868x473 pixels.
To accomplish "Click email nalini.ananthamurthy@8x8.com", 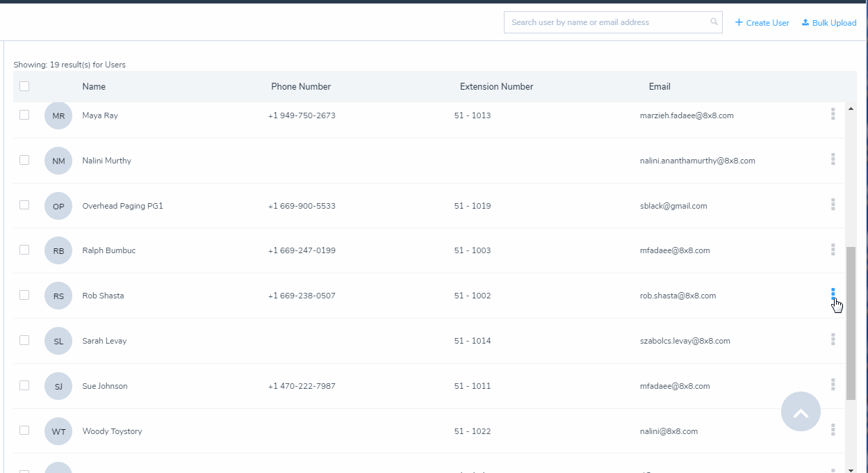I will pos(697,161).
